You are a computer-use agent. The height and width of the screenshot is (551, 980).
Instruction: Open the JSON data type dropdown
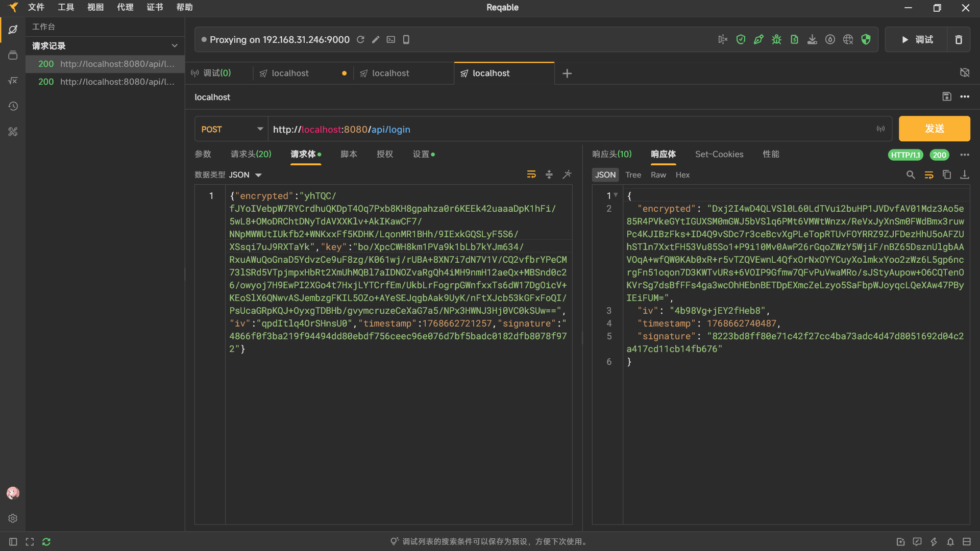pos(246,175)
